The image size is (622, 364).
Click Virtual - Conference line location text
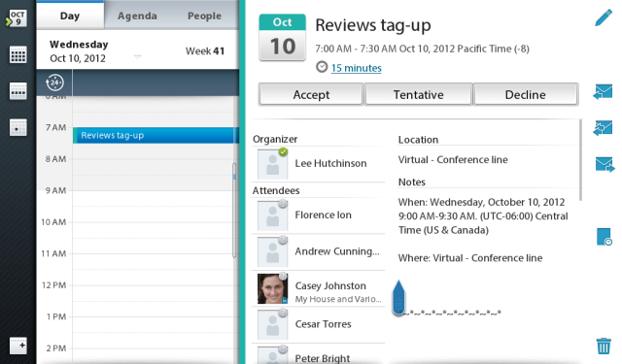pyautogui.click(x=453, y=159)
